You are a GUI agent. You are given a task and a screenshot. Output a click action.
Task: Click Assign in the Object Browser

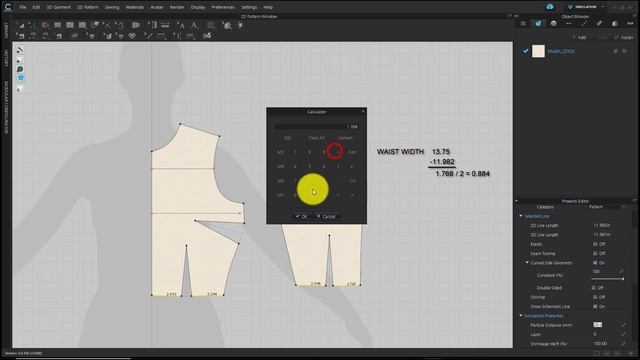point(624,38)
